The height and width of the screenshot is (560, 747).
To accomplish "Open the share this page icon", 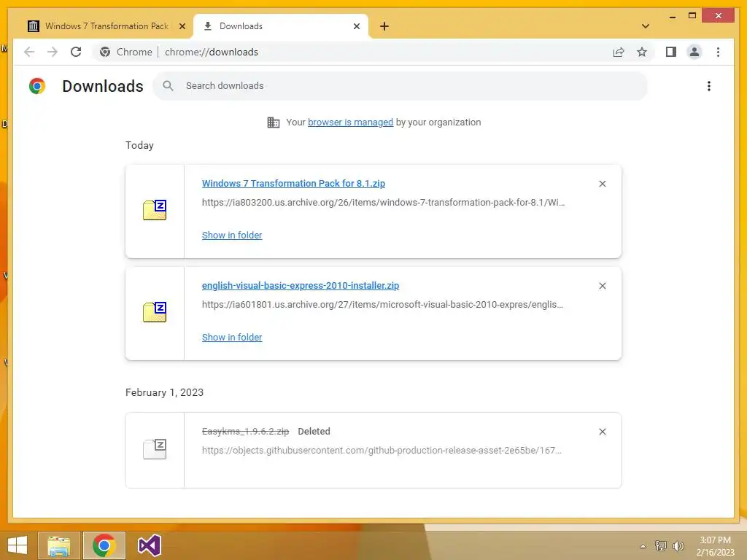I will pyautogui.click(x=619, y=52).
